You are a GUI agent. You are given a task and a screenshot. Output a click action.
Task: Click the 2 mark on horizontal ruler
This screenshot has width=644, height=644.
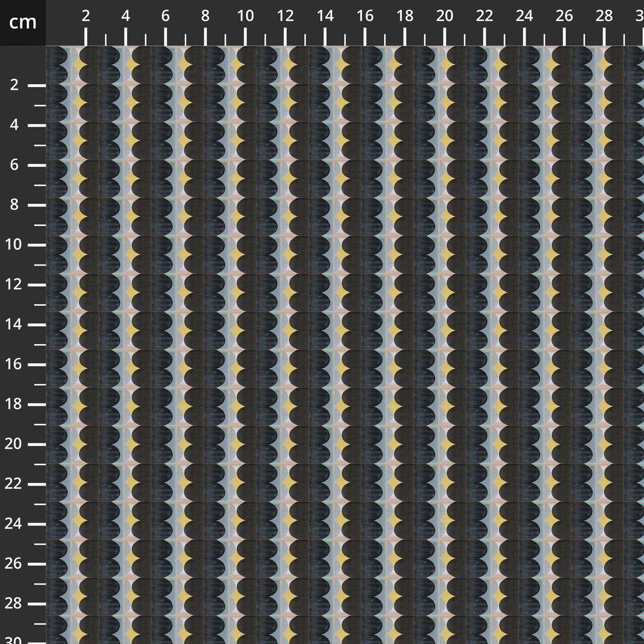pos(86,16)
